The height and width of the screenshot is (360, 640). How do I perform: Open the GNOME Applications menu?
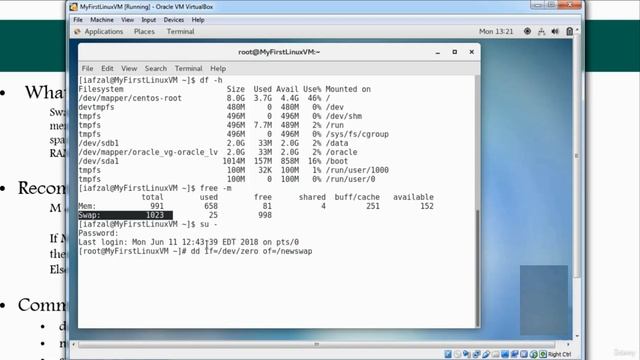pyautogui.click(x=104, y=31)
